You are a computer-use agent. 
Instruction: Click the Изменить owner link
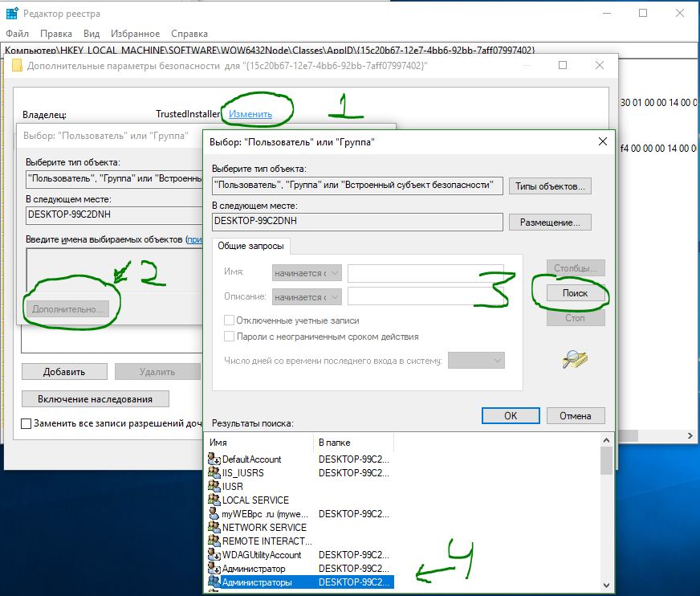coord(250,114)
